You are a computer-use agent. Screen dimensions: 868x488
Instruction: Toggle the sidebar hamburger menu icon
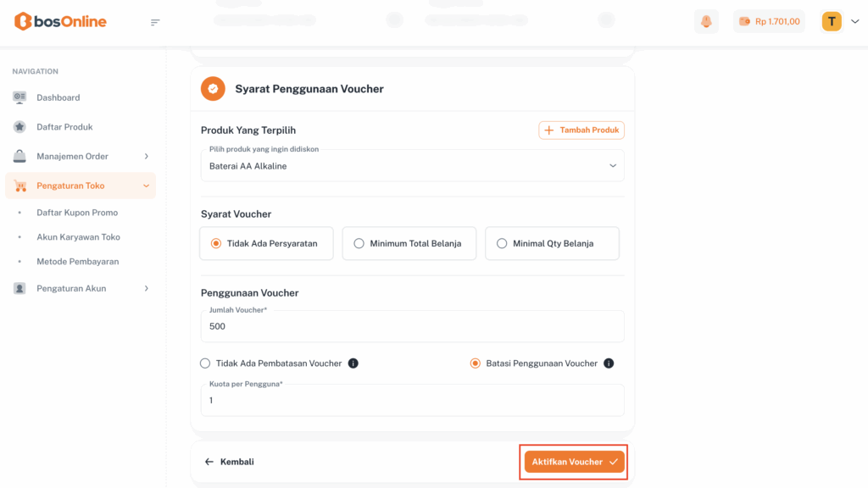[x=155, y=22]
